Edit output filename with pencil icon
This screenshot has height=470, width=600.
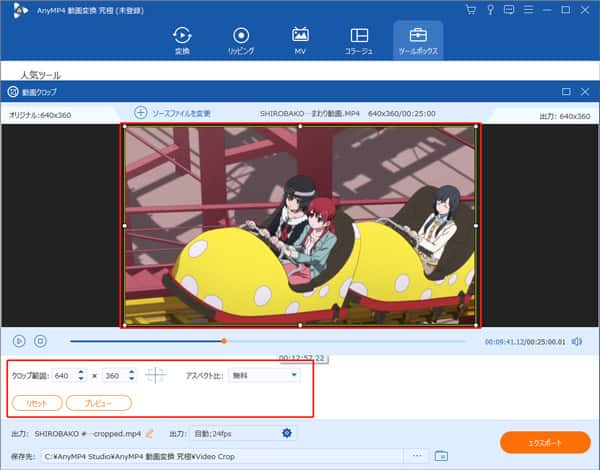pos(150,434)
